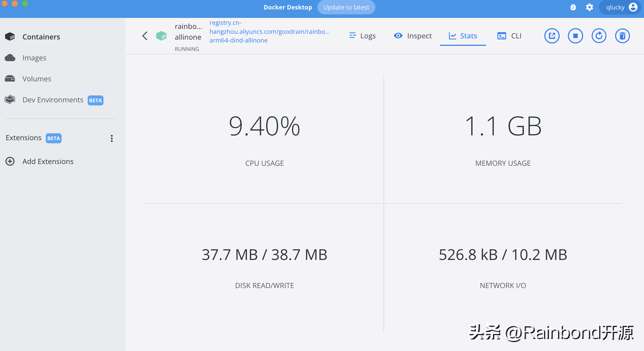The width and height of the screenshot is (644, 351).
Task: Open Volumes section in sidebar
Action: [37, 79]
